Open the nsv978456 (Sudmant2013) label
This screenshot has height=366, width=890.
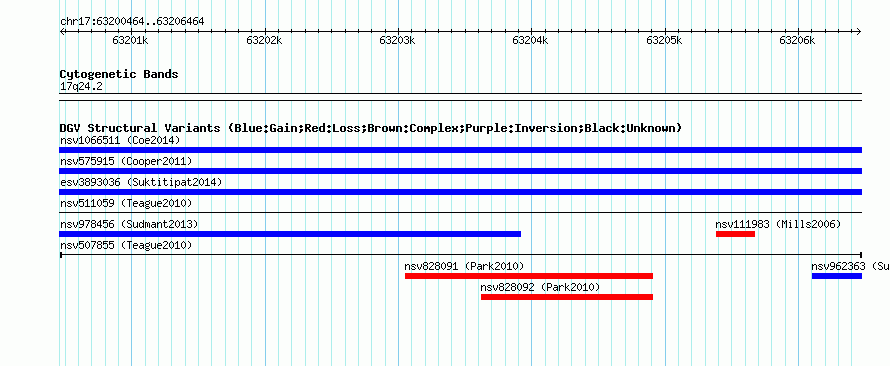pos(129,224)
